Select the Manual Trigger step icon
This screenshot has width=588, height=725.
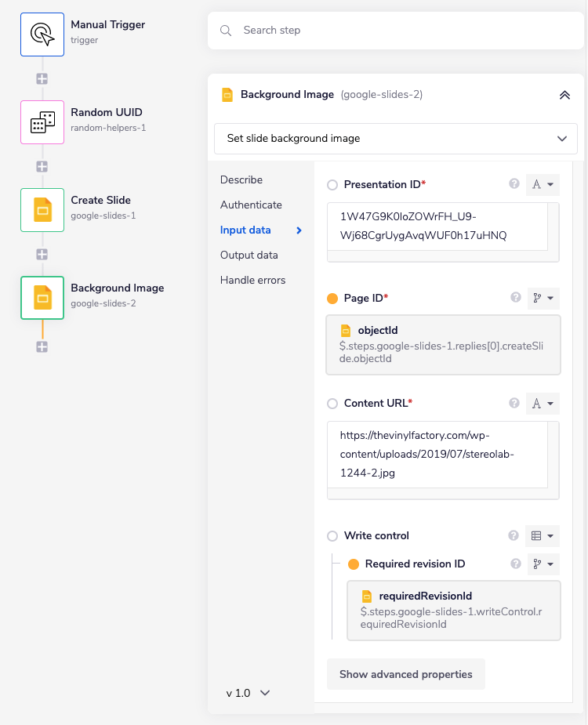pos(42,34)
